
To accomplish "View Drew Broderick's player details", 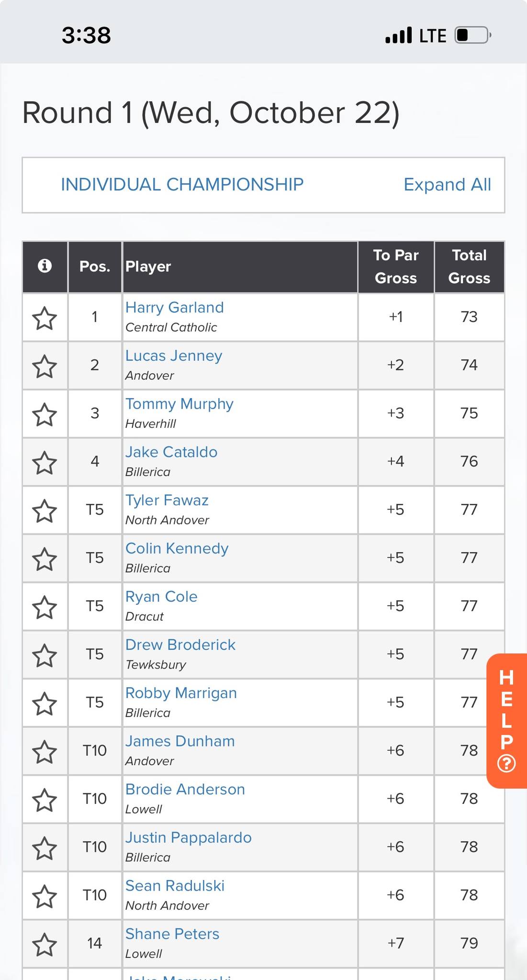I will click(180, 645).
